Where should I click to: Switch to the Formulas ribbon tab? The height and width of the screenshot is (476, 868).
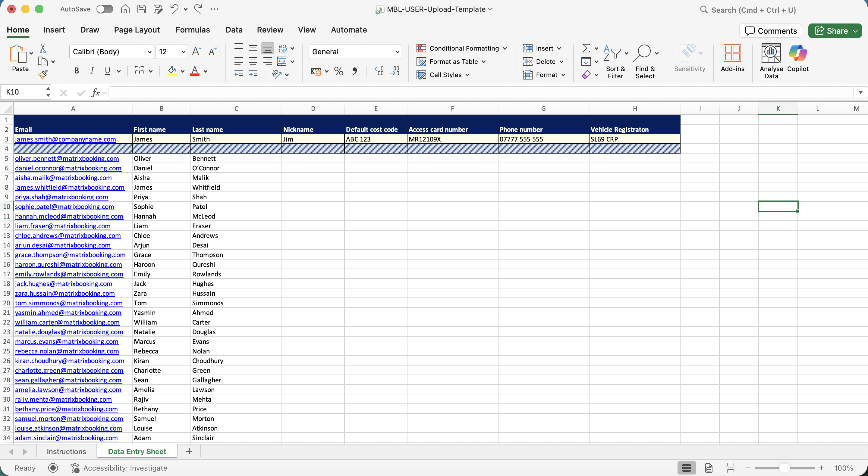(x=192, y=30)
